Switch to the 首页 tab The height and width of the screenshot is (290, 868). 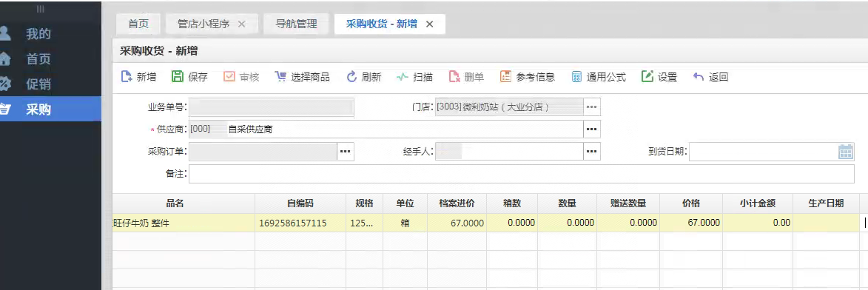(x=138, y=24)
